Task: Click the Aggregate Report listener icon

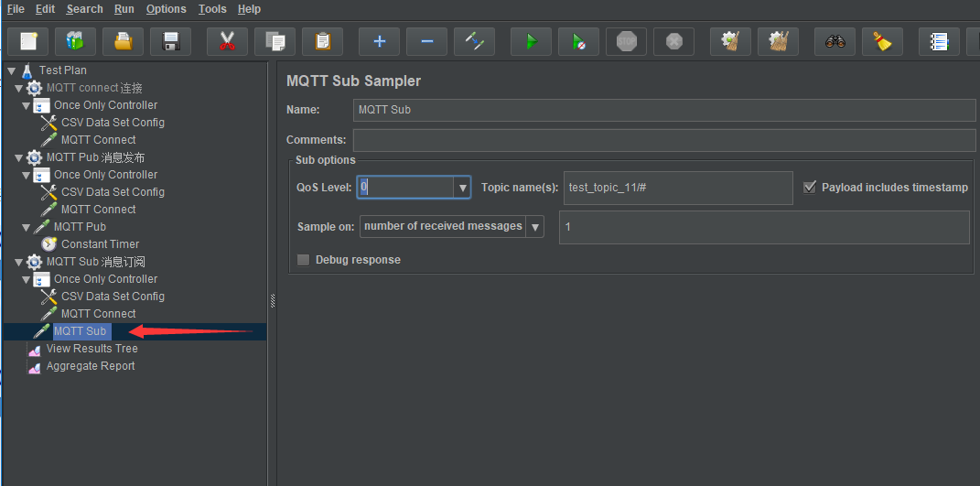Action: click(x=35, y=366)
